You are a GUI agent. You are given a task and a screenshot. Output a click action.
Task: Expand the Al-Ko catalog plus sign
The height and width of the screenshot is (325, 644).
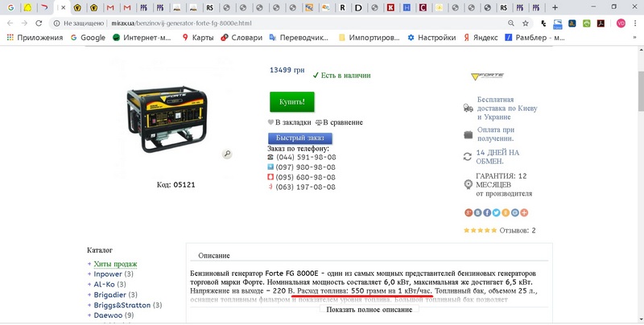coord(89,285)
